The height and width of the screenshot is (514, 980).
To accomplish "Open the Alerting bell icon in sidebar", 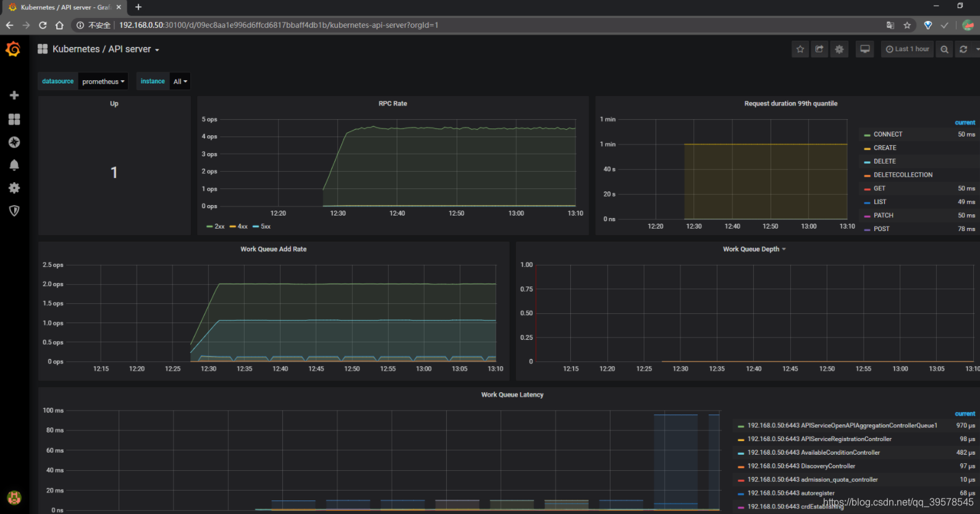I will (14, 165).
